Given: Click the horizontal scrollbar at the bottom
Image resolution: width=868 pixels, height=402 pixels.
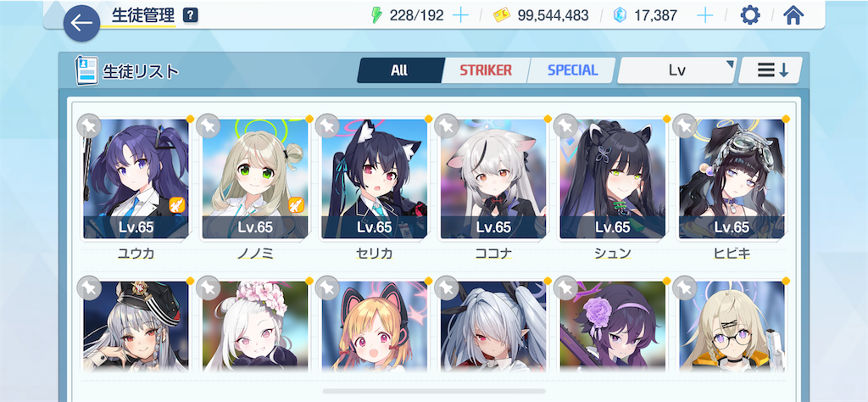Looking at the screenshot, I should coord(433,391).
